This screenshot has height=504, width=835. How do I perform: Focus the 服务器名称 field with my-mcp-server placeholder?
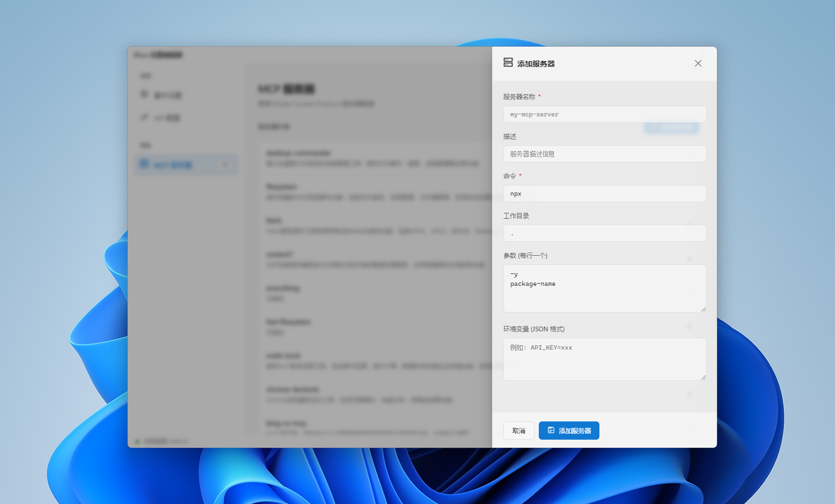coord(604,114)
